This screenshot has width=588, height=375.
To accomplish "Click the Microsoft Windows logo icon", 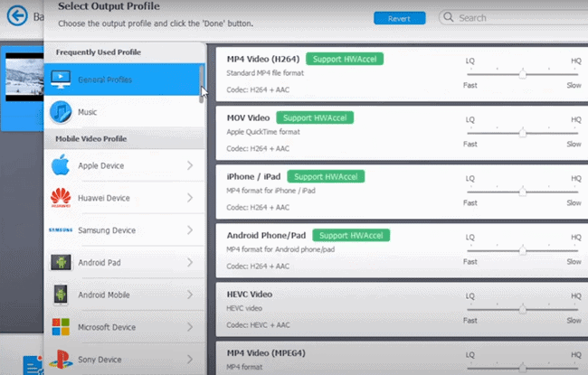I will point(61,327).
